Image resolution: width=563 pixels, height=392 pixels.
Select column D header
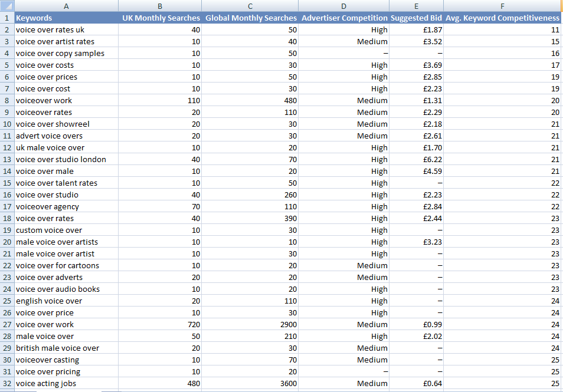[343, 6]
